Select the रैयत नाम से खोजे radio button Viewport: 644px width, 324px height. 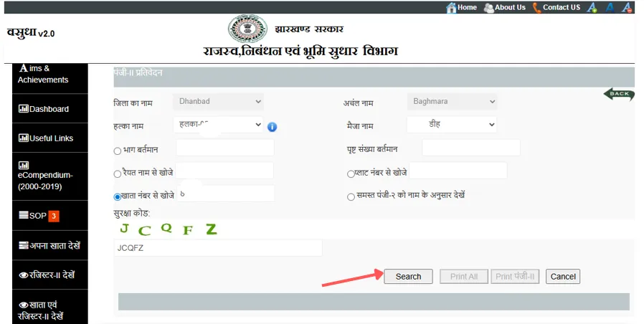pos(118,174)
